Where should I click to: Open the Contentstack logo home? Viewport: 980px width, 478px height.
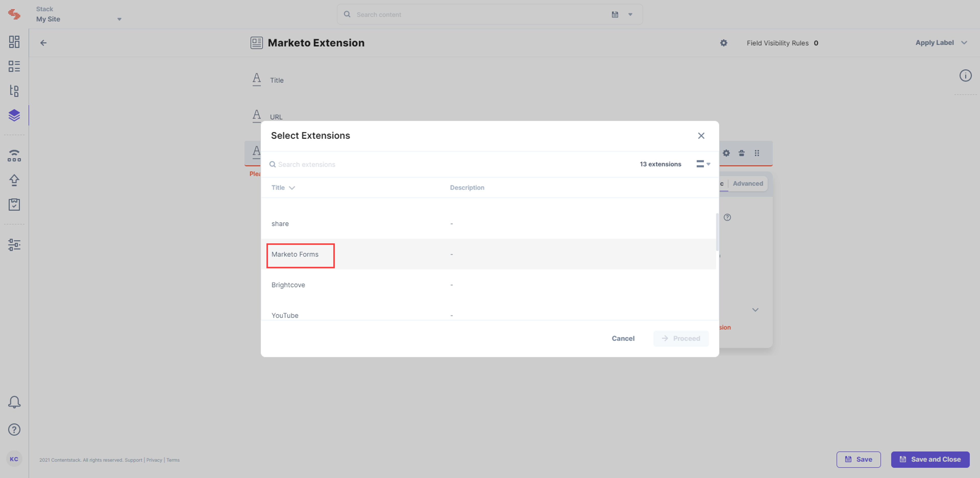pos(14,14)
